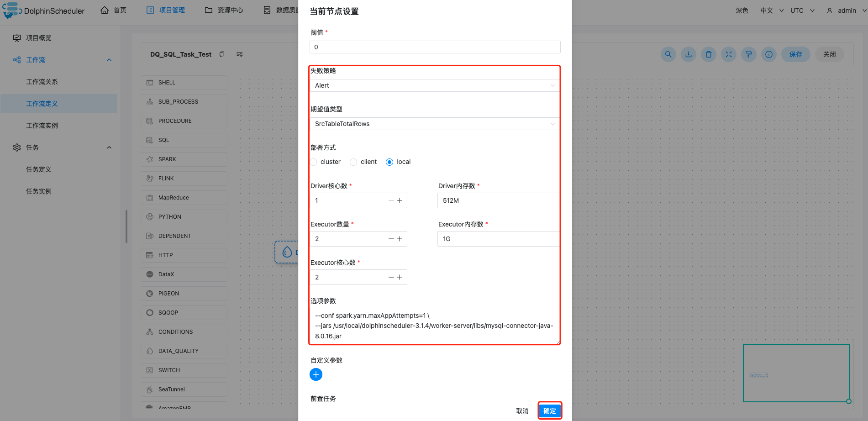Viewport: 868px width, 421px height.
Task: Click the search icon in canvas toolbar
Action: coord(668,54)
